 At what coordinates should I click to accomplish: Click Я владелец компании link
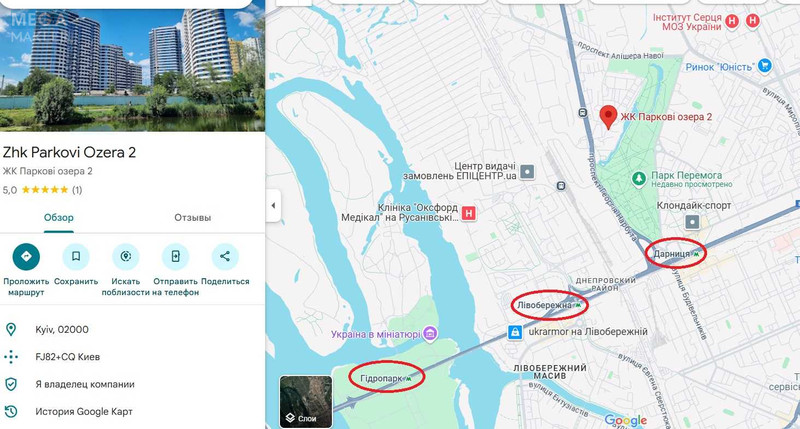point(85,384)
